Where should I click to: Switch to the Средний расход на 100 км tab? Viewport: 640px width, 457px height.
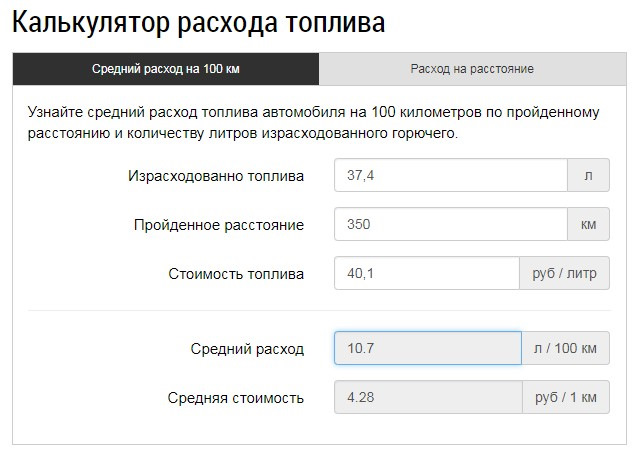pos(166,69)
